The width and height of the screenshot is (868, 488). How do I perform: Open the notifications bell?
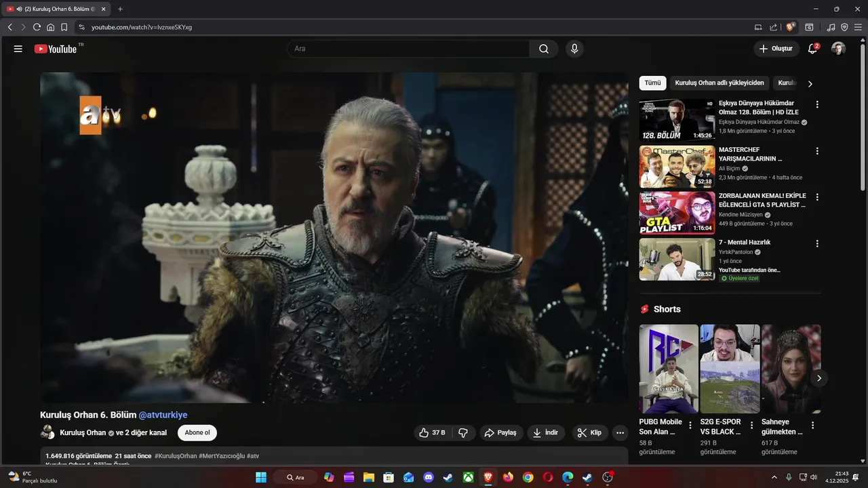tap(812, 49)
